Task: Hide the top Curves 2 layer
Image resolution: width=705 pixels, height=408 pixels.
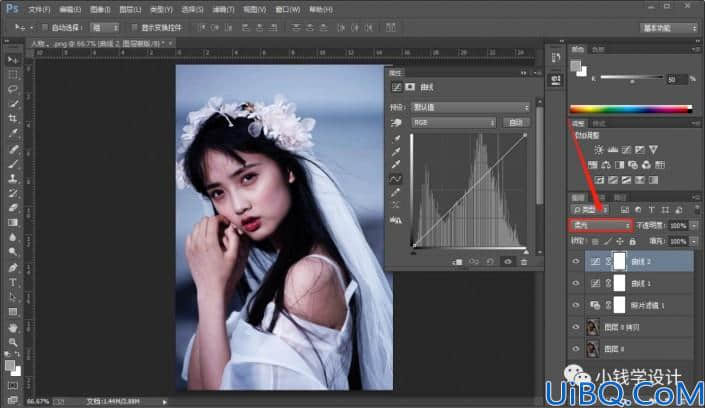Action: [576, 261]
